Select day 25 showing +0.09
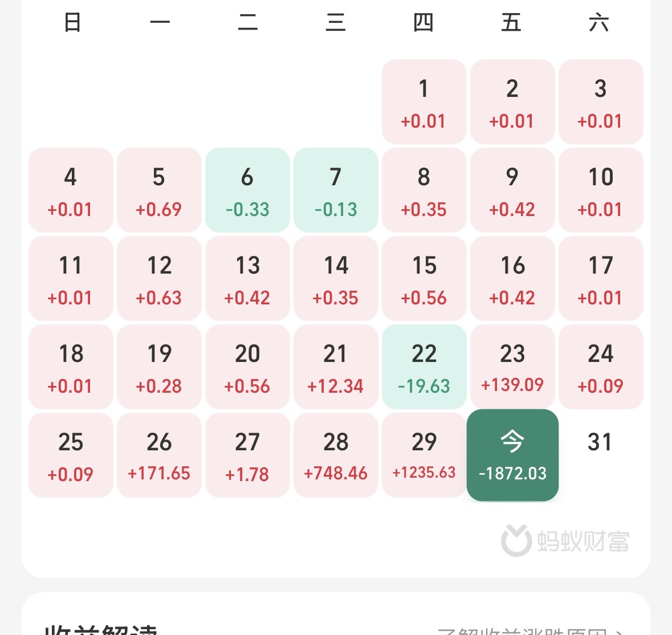This screenshot has height=635, width=672. coord(71,455)
